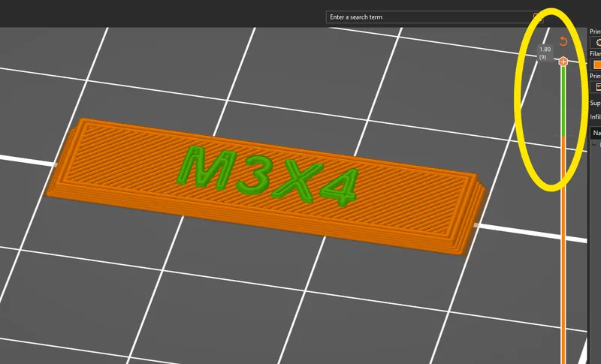Click the Printer label in sidebar
The height and width of the screenshot is (364, 601).
tap(595, 76)
